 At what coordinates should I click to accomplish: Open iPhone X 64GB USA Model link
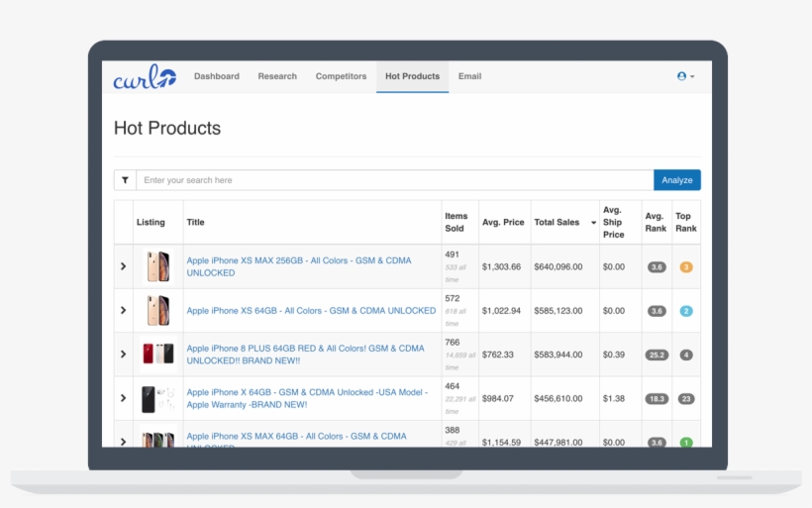coord(307,398)
